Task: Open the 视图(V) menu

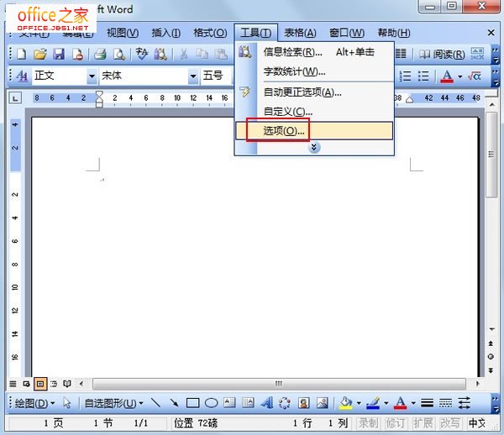Action: point(123,33)
